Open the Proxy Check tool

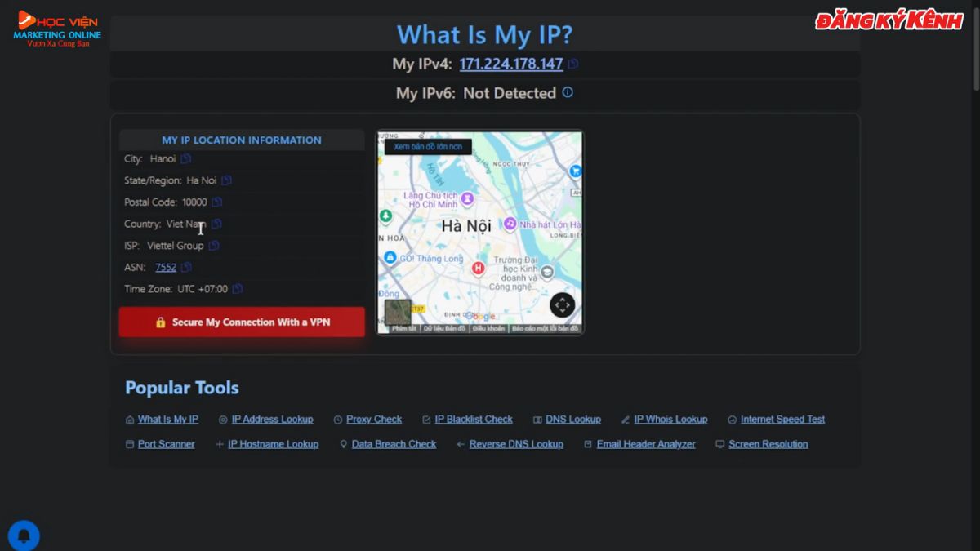click(x=375, y=419)
